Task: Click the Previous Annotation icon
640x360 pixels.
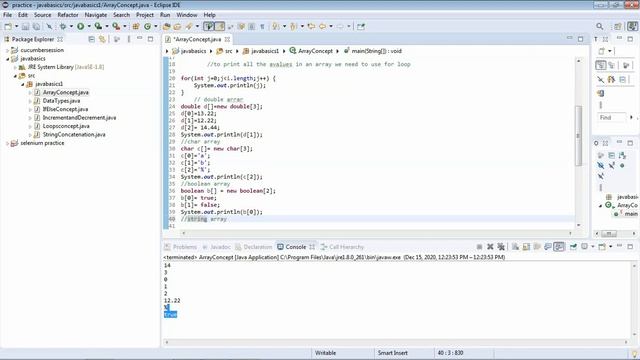Action: [x=293, y=27]
